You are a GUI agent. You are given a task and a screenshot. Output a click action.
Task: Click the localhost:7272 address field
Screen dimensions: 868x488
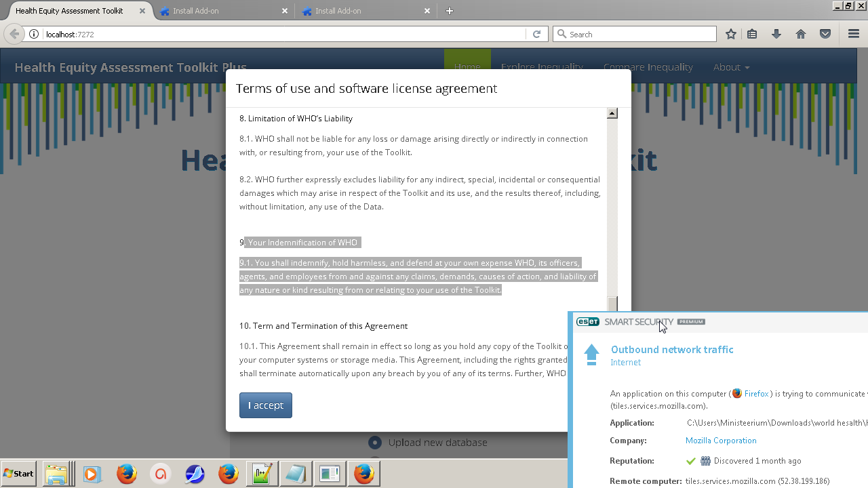[x=285, y=34]
